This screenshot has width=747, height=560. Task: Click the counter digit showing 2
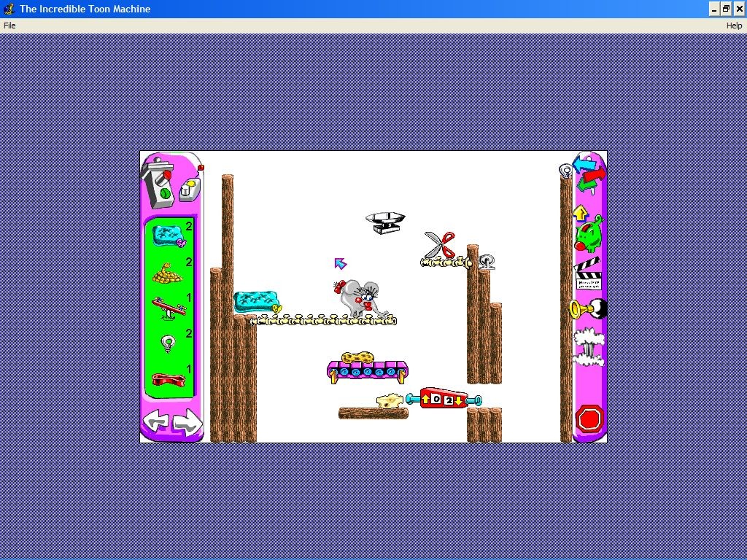pos(449,400)
